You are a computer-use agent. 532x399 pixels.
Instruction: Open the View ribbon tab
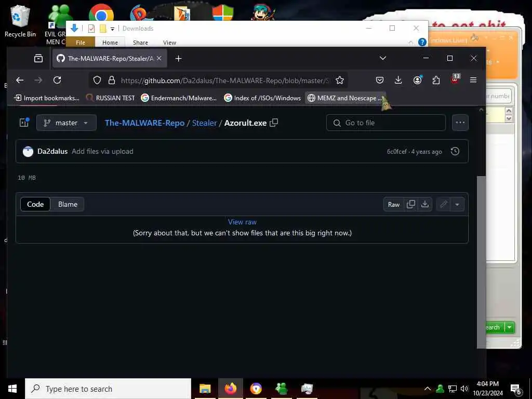click(169, 43)
